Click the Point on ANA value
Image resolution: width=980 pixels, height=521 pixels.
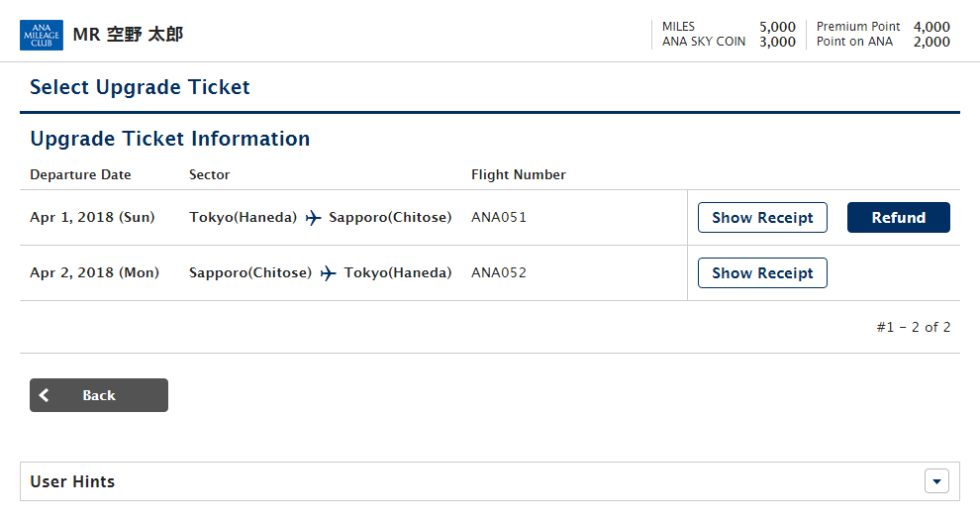931,42
